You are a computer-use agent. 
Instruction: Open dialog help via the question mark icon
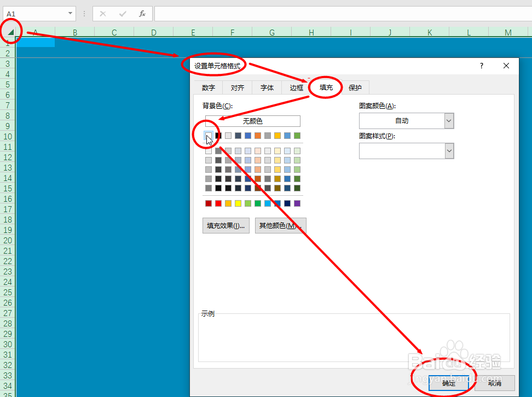point(481,65)
